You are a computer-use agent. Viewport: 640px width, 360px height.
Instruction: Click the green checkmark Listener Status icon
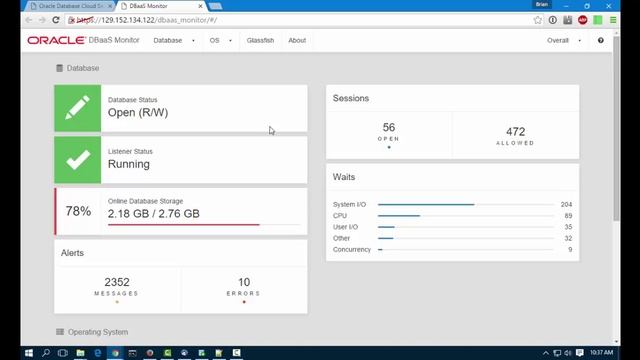[78, 160]
